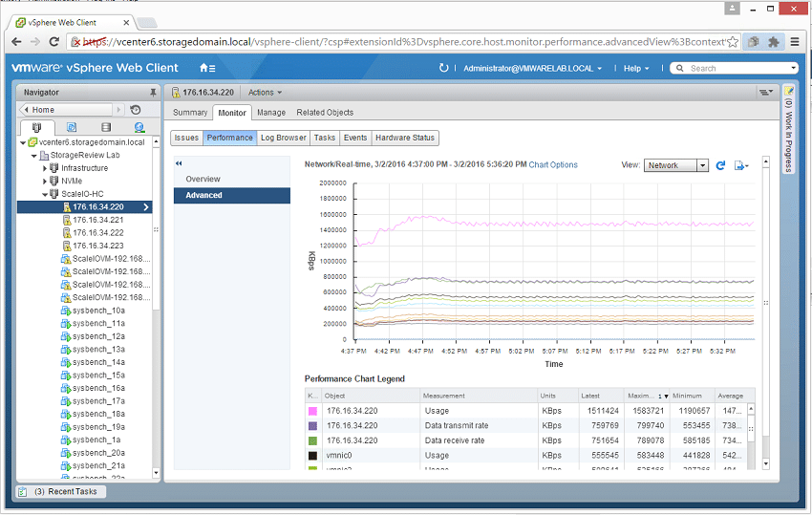Click the Recent Tasks icon
812x515 pixels.
22,492
